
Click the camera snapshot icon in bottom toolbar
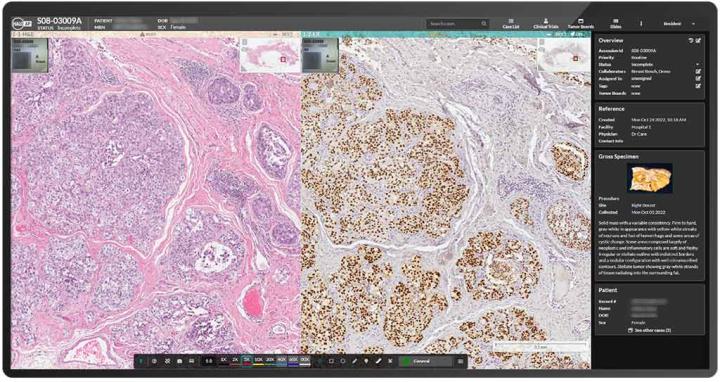coord(180,361)
